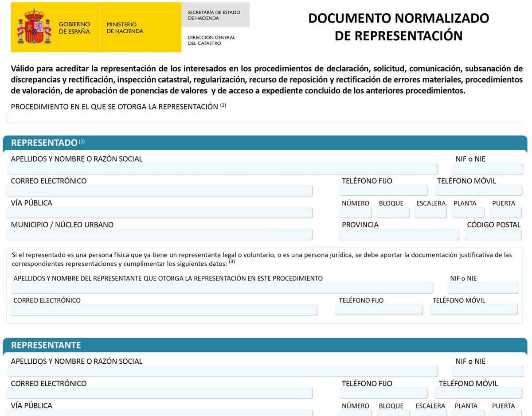The height and width of the screenshot is (416, 532).
Task: Click the REPRESENTADO section header
Action: pyautogui.click(x=265, y=143)
